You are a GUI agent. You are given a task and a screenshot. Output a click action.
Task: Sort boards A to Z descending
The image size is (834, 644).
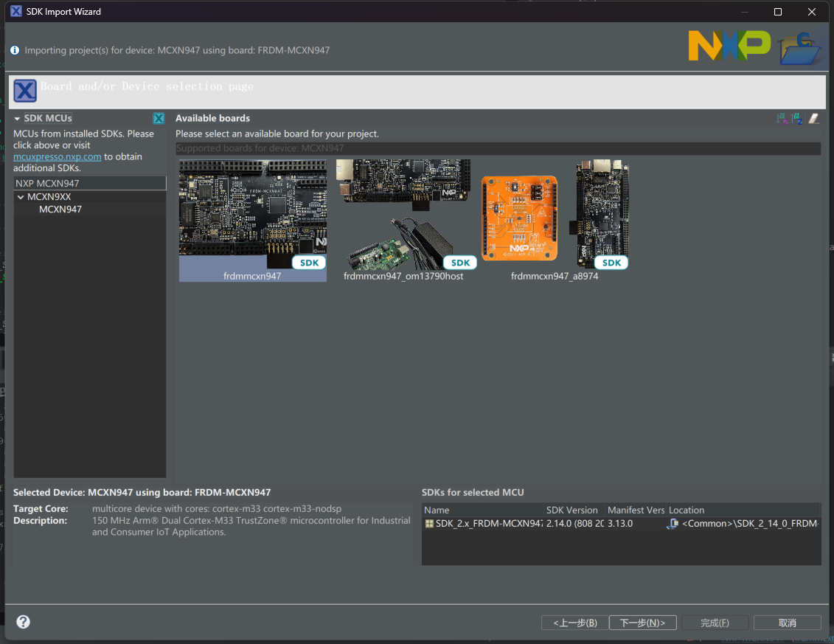click(x=782, y=118)
